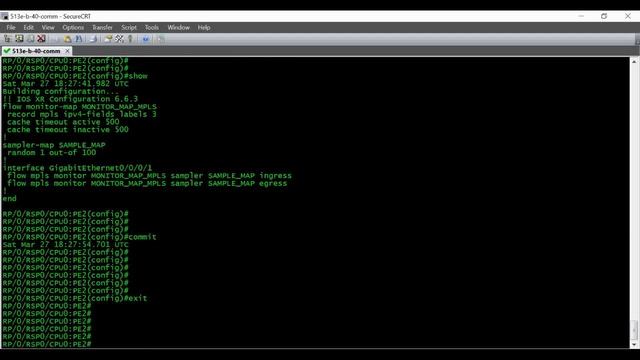Close the 513e-b-40-comm tab
The image size is (640, 360).
[x=67, y=51]
